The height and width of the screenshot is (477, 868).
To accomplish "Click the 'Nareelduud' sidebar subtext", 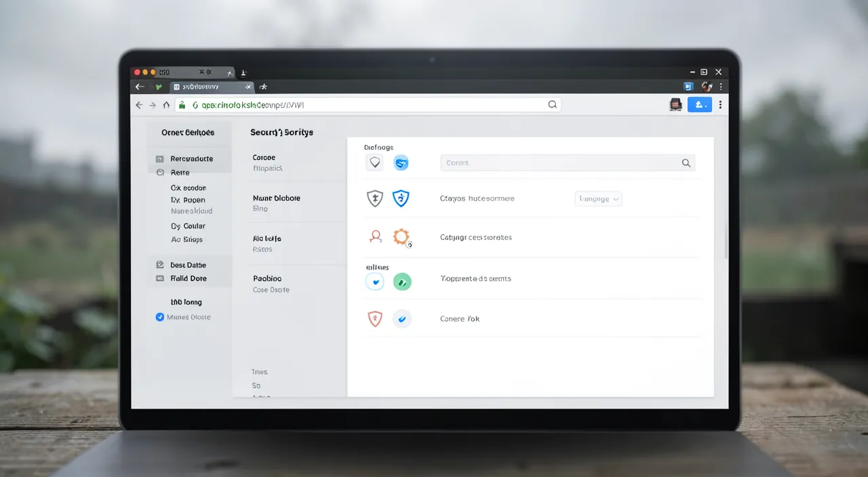I will pos(191,211).
